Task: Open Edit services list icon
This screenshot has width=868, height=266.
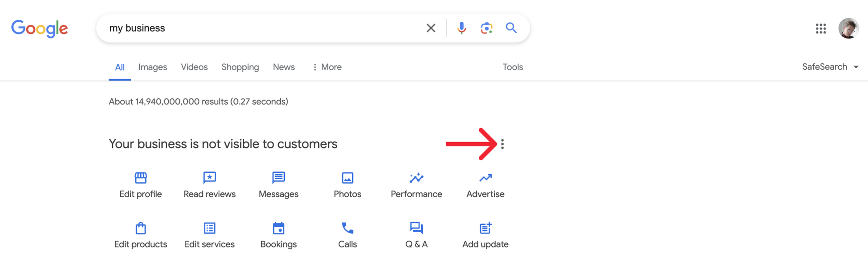Action: (x=210, y=228)
